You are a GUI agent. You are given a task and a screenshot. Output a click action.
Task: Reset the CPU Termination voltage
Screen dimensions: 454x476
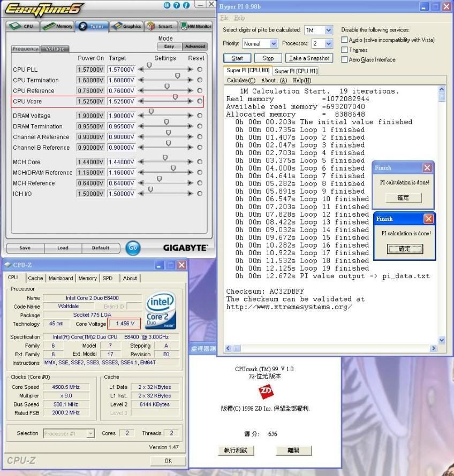(x=200, y=80)
